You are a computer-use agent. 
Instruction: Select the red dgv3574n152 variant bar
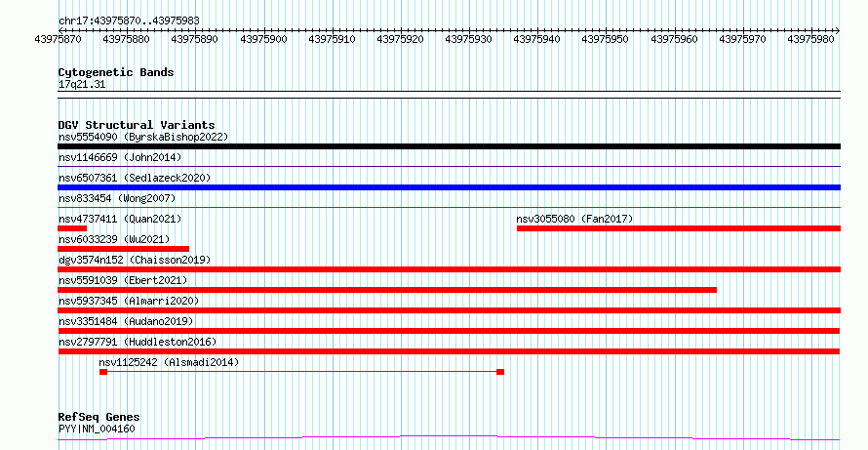click(x=449, y=269)
